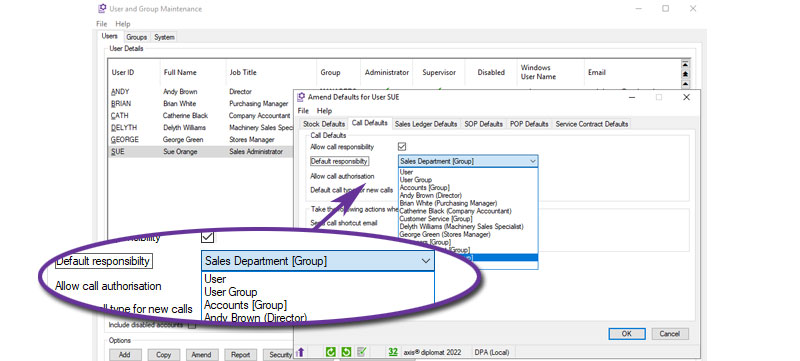Click the Full Name column header
The image size is (800, 361).
(x=180, y=72)
